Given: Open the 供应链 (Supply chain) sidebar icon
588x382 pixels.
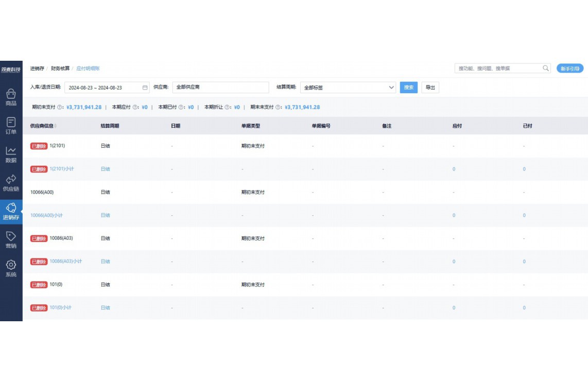Looking at the screenshot, I should coord(11,179).
